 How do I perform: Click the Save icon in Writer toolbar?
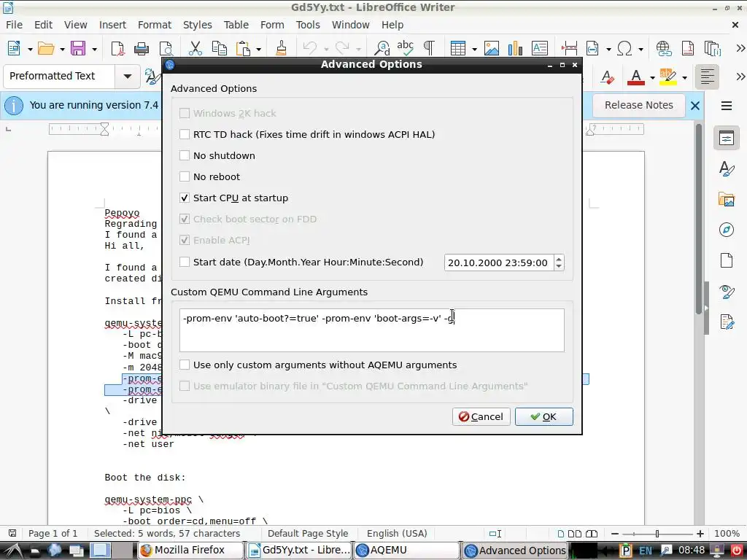[77, 48]
